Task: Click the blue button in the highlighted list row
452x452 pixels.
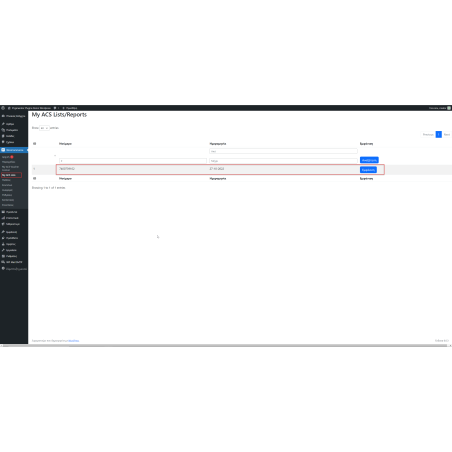Action: pos(368,170)
